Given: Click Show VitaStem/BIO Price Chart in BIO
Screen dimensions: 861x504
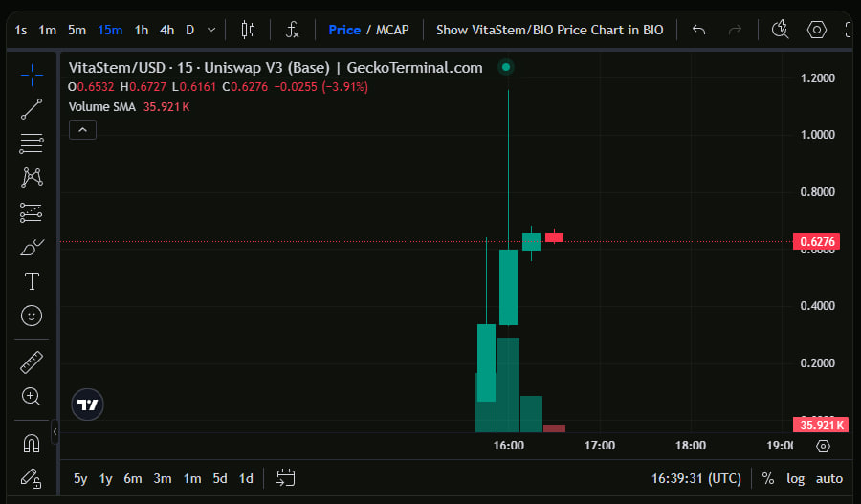Looking at the screenshot, I should 550,30.
